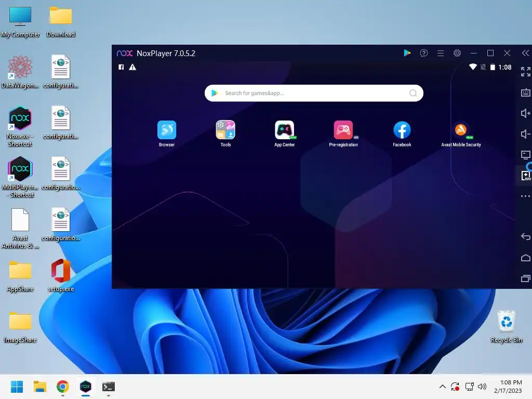Open File Explorer from taskbar
Image resolution: width=532 pixels, height=399 pixels.
coord(39,387)
